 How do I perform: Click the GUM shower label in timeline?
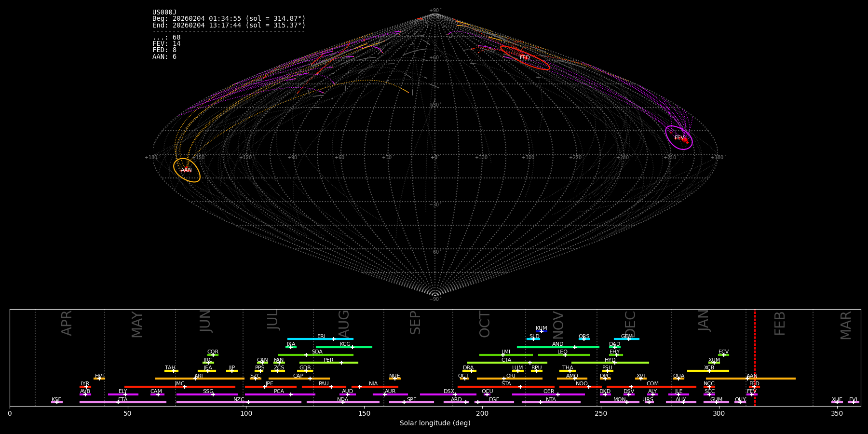coord(717,400)
